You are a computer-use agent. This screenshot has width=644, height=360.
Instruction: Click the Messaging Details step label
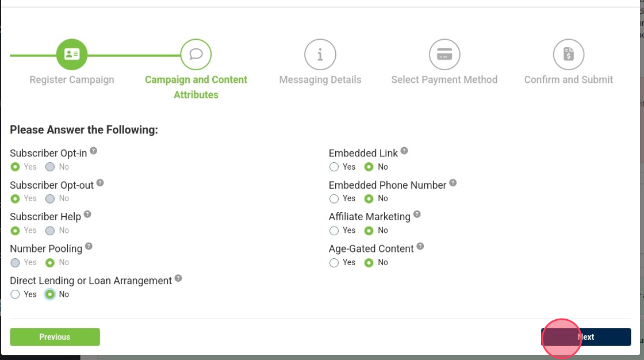click(x=320, y=80)
